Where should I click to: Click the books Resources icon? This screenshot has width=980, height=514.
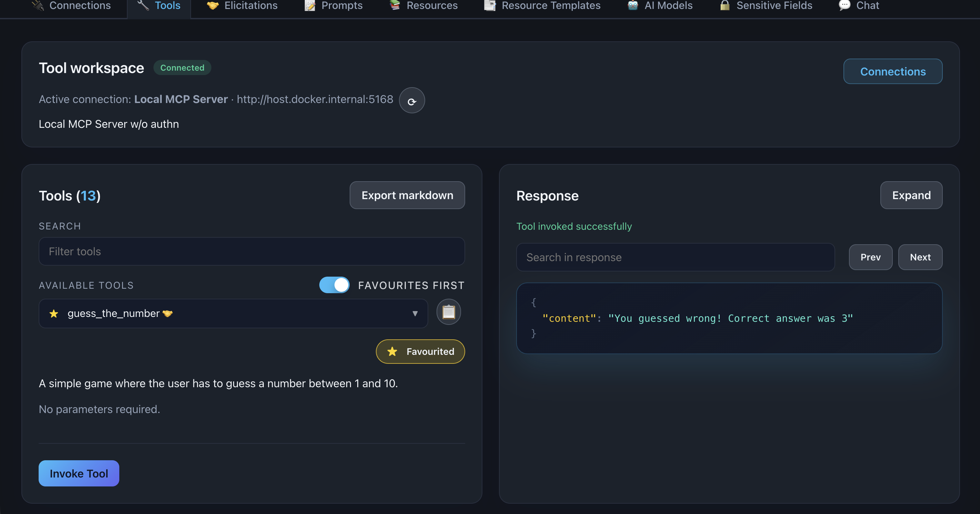pyautogui.click(x=395, y=5)
